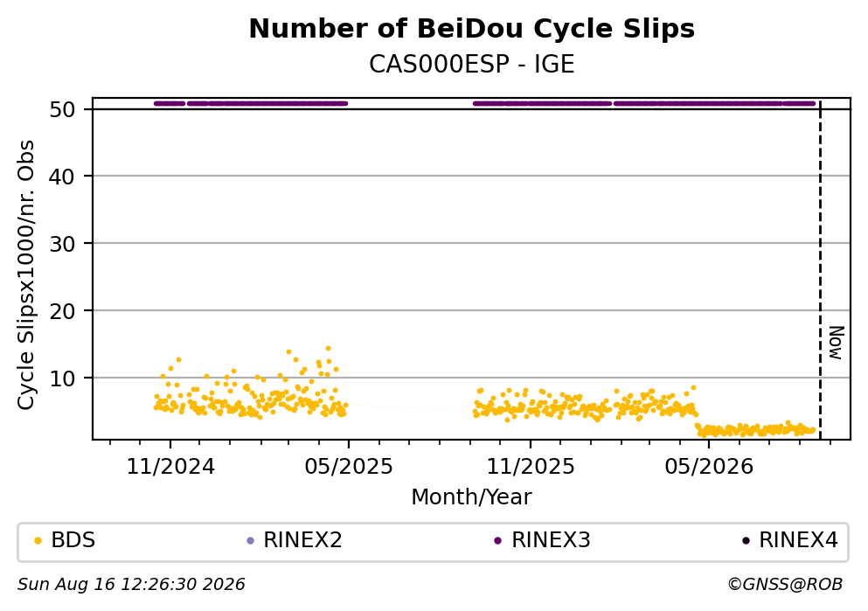Click the 'Now' dashed line label
Image resolution: width=868 pixels, height=611 pixels.
[x=836, y=344]
